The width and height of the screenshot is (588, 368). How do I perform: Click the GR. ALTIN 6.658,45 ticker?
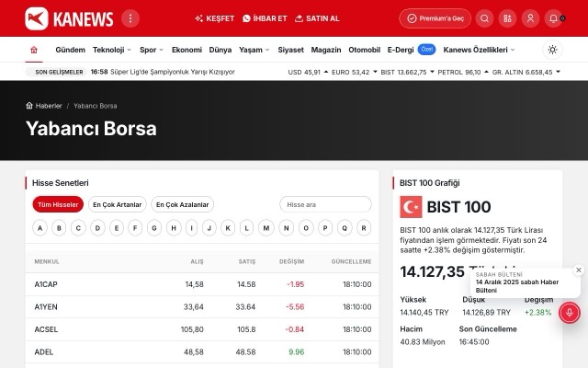click(x=526, y=72)
